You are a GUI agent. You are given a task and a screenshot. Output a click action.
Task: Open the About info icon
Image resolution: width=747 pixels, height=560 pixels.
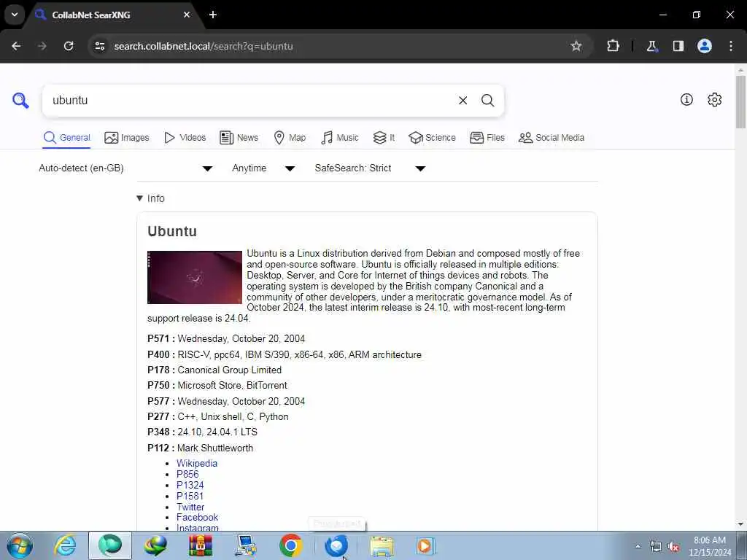tap(686, 99)
